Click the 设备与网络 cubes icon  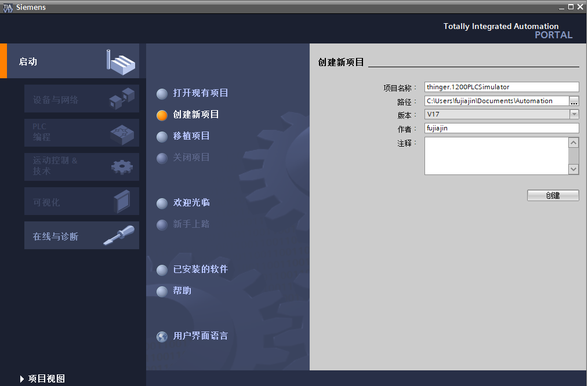tap(122, 99)
